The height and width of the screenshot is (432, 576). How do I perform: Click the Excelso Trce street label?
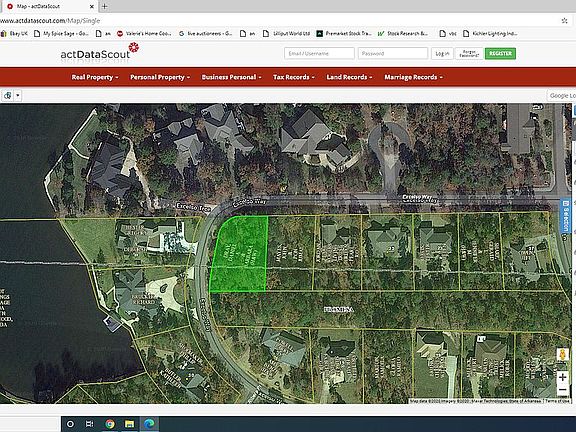(193, 207)
